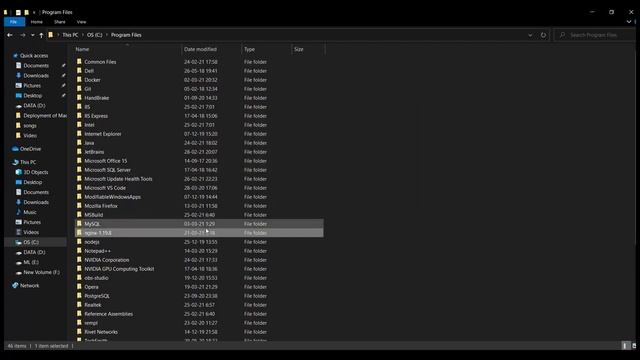Open Quick Access Toolbar customize dropdown
The width and height of the screenshot is (640, 360).
tap(34, 12)
